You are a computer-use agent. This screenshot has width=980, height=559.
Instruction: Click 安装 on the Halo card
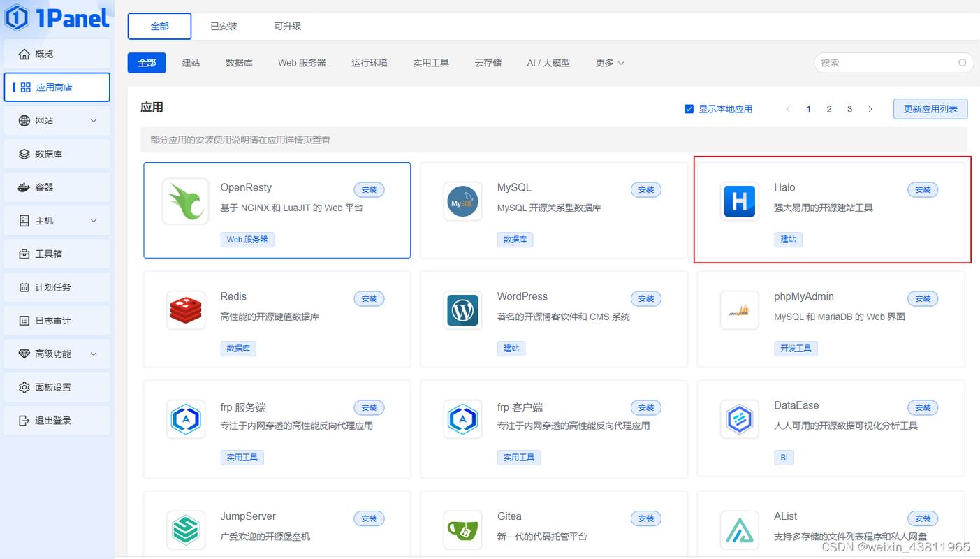(922, 189)
